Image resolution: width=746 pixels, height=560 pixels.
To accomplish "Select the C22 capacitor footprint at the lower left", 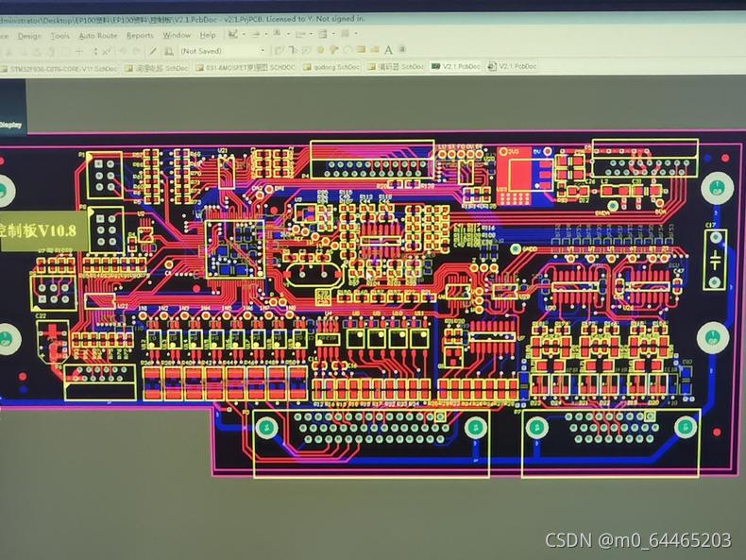I will coord(53,341).
